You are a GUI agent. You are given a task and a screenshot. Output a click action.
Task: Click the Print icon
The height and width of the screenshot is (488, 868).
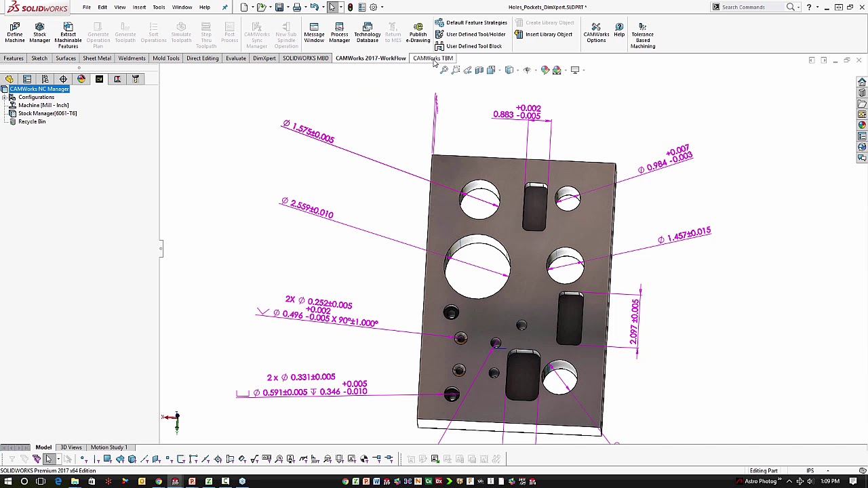[x=296, y=7]
